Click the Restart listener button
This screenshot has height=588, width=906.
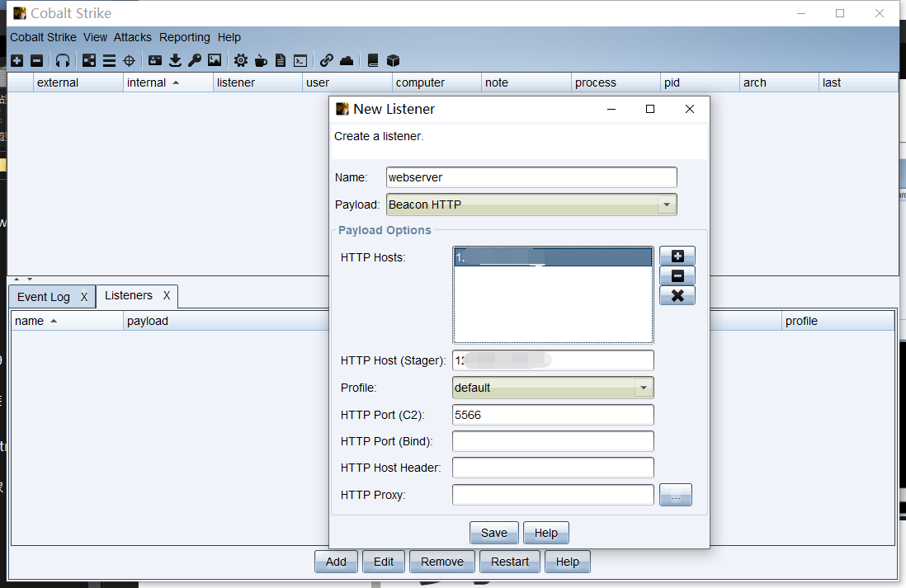pos(510,562)
